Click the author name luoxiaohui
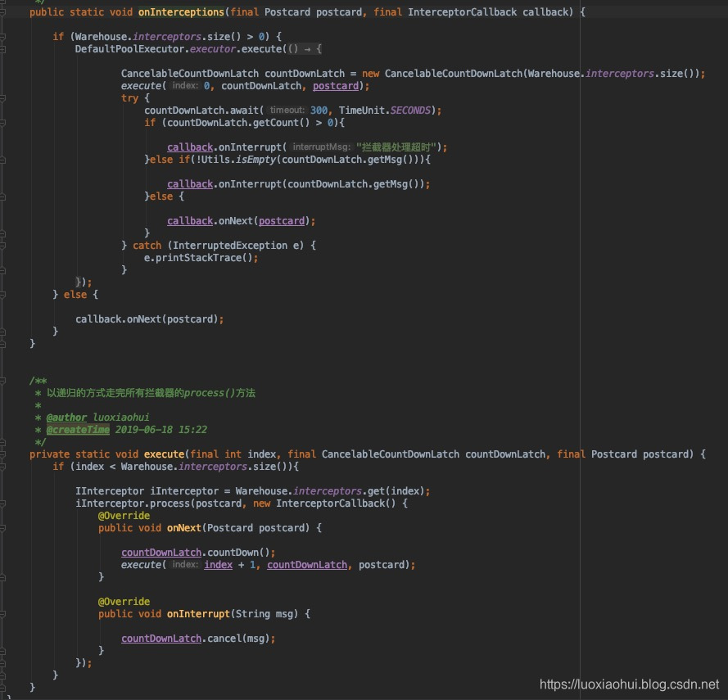This screenshot has width=728, height=700. pos(121,418)
